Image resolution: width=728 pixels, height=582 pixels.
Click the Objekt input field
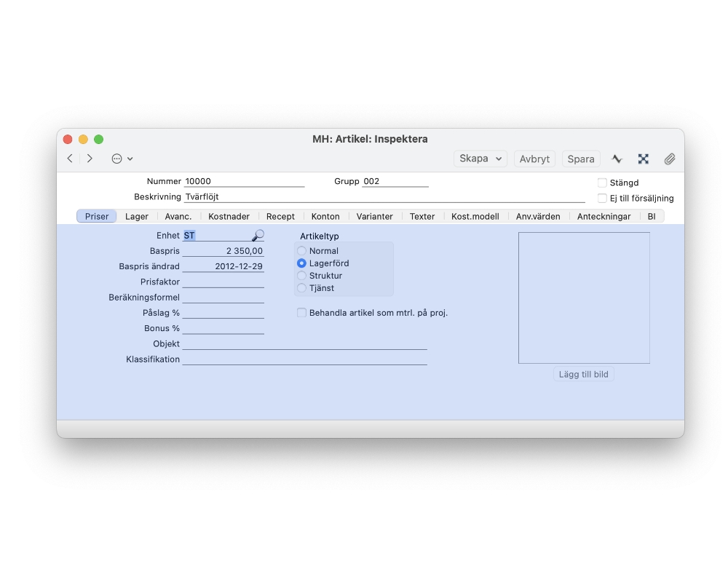(304, 343)
